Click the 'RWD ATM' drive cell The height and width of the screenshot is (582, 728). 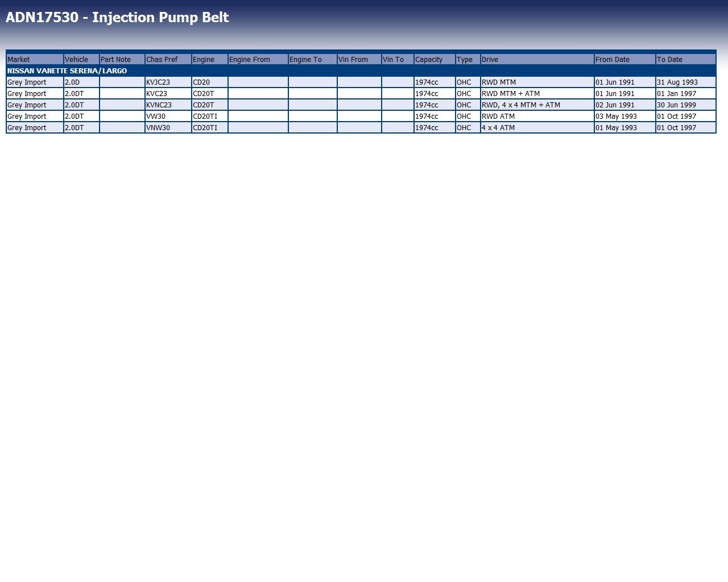tap(537, 116)
